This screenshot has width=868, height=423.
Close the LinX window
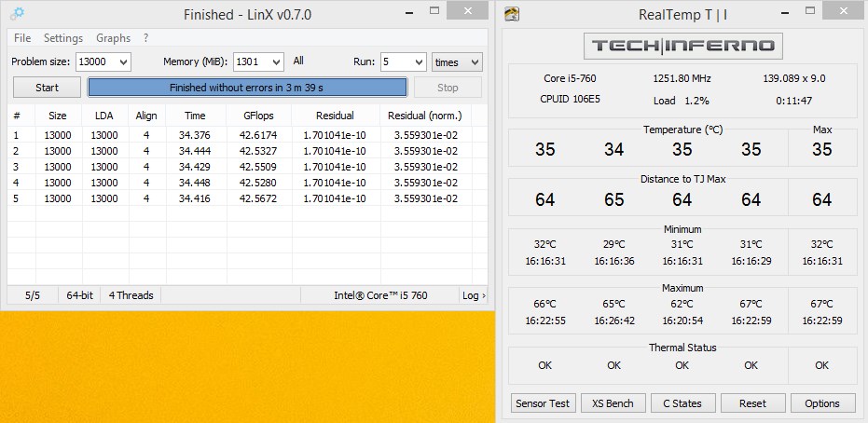(468, 10)
